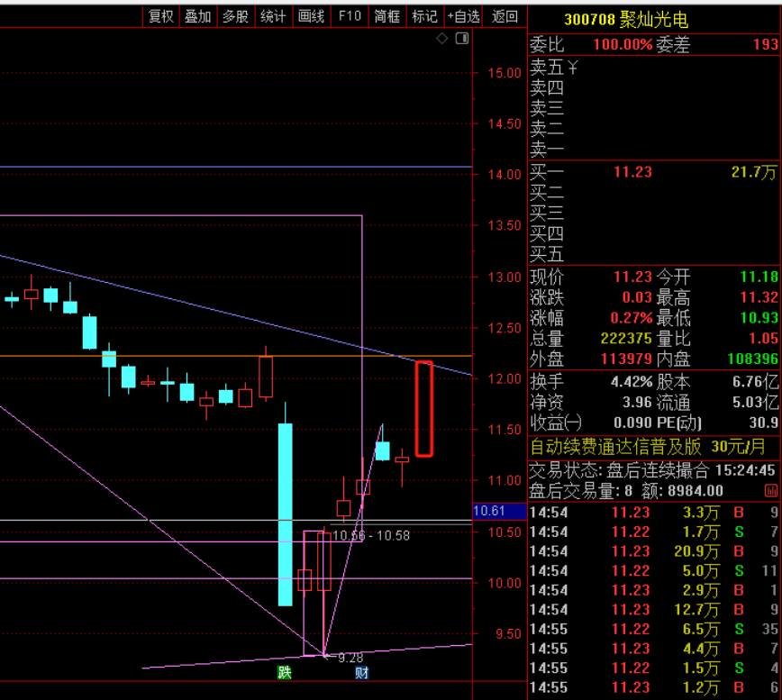Click the 交易状态 盘后连续撮合 status line

tap(652, 470)
